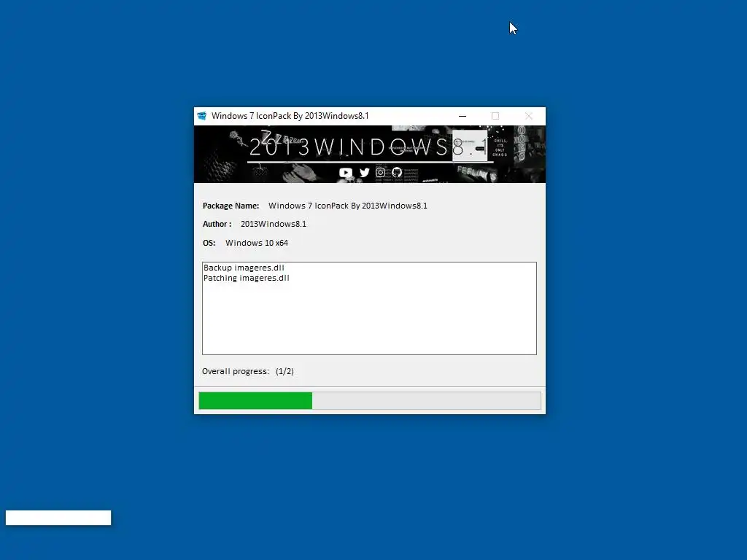Click the 2013WINDOWS8.1 banner image
Viewport: 747px width, 560px height.
click(x=370, y=155)
